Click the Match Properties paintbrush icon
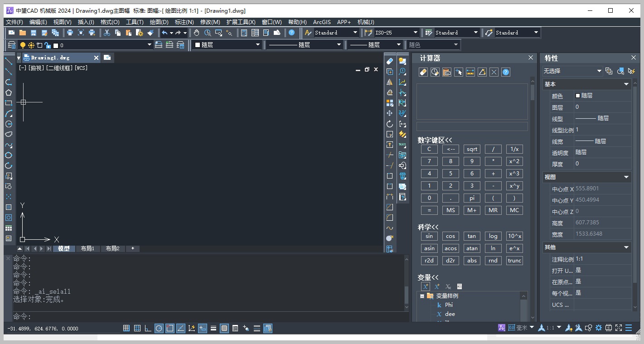The width and height of the screenshot is (644, 344). click(150, 33)
